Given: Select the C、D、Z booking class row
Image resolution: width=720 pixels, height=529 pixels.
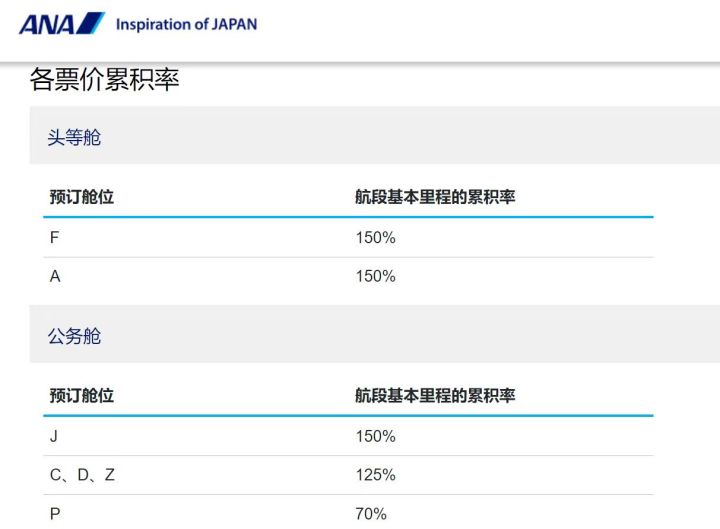Looking at the screenshot, I should pos(348,475).
